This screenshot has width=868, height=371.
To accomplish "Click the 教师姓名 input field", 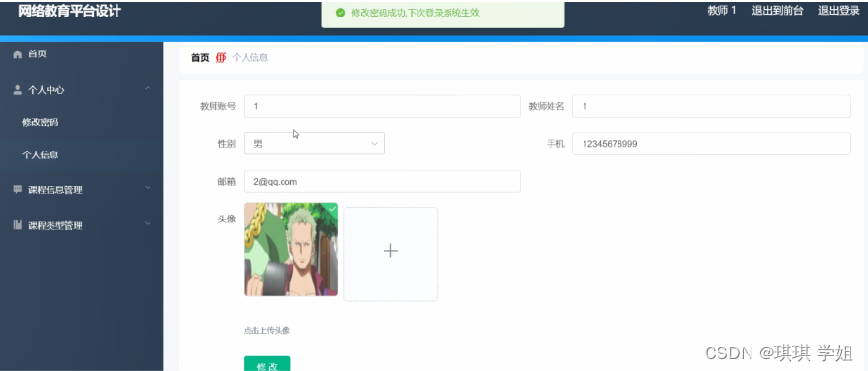I will click(x=711, y=106).
